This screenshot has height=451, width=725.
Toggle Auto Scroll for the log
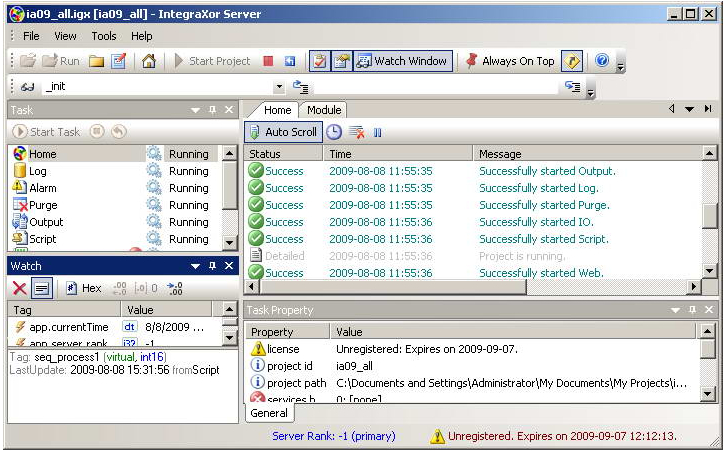[283, 132]
